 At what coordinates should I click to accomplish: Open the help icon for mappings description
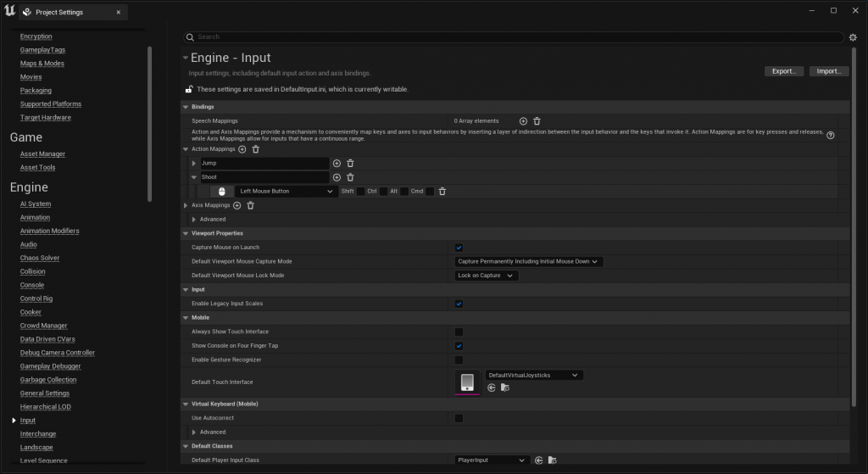coord(831,135)
